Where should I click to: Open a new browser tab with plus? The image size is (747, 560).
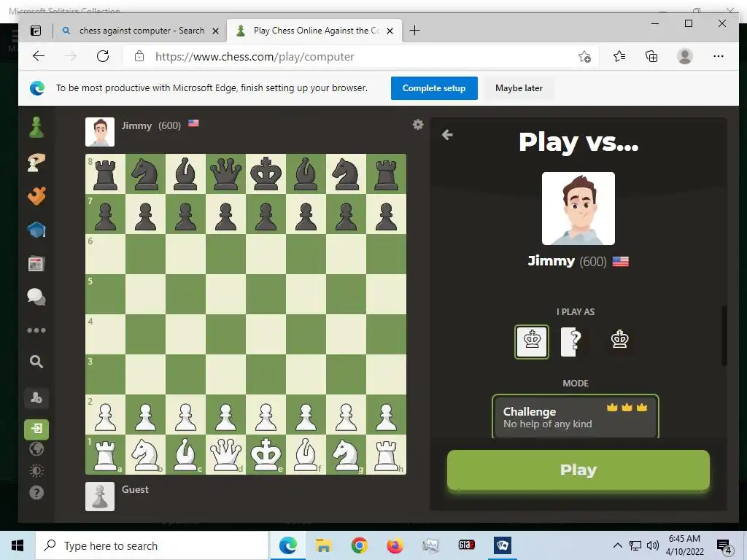click(414, 31)
